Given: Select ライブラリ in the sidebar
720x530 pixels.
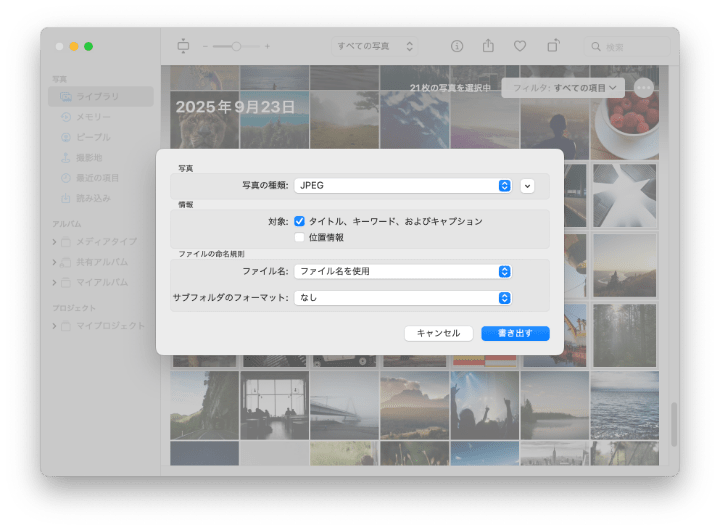Looking at the screenshot, I should 100,97.
